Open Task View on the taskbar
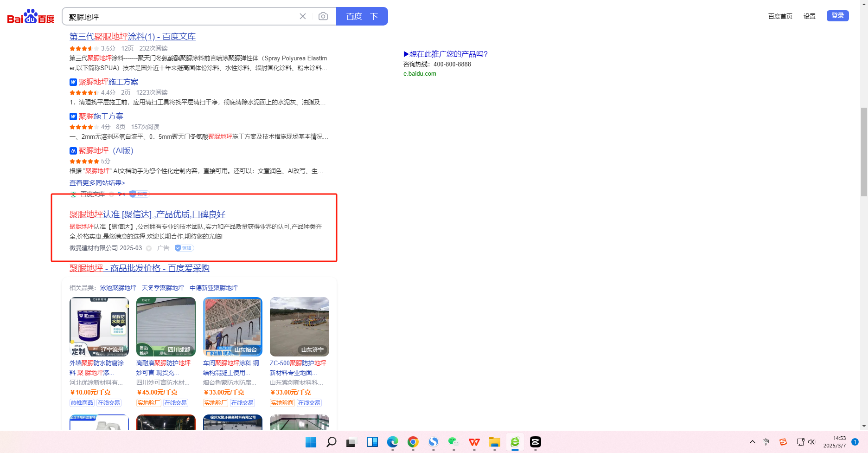Viewport: 868px width, 453px height. (x=351, y=442)
